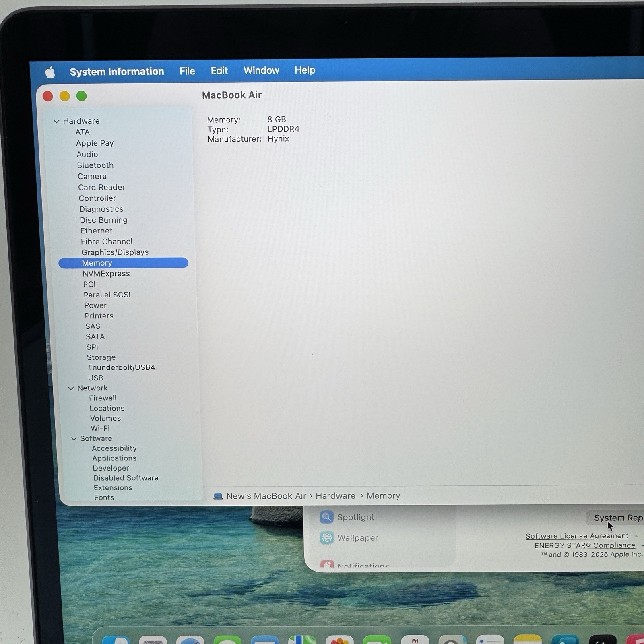Select Storage in the sidebar
644x644 pixels.
pos(101,357)
